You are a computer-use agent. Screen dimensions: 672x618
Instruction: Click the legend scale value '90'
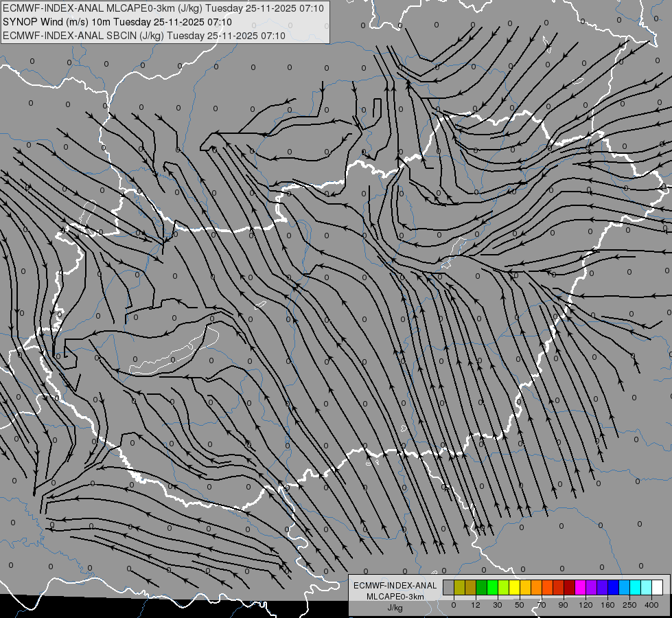(564, 605)
